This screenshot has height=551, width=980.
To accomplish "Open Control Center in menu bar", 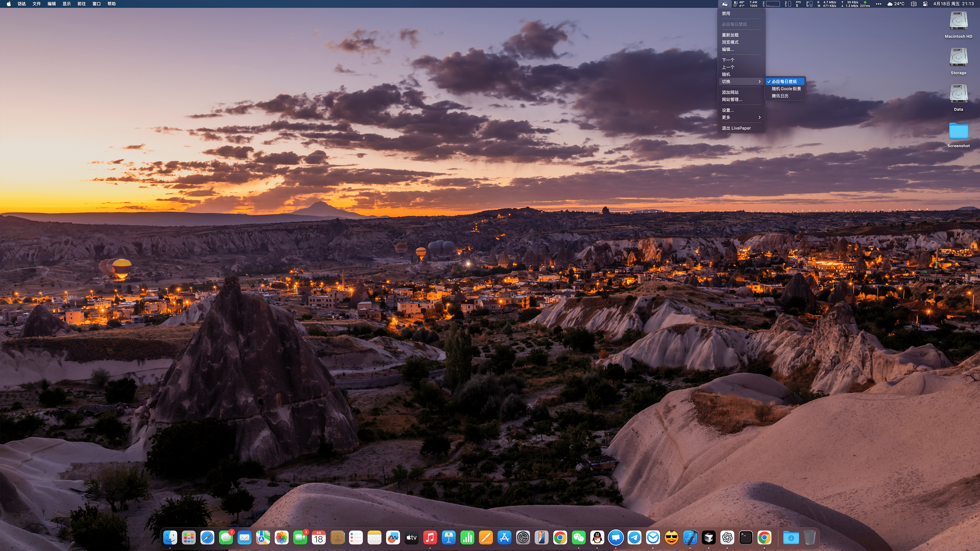I will tap(925, 4).
